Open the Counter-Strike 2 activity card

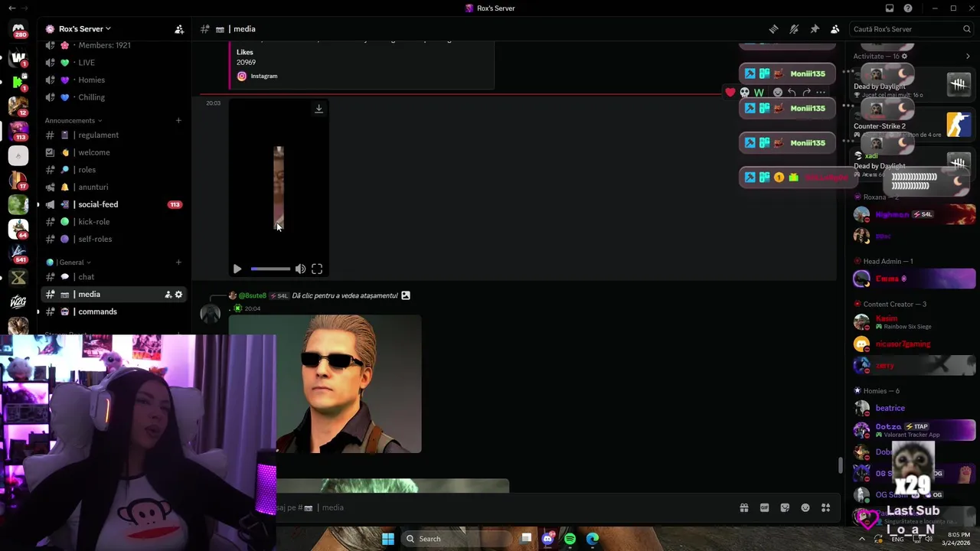pos(913,126)
